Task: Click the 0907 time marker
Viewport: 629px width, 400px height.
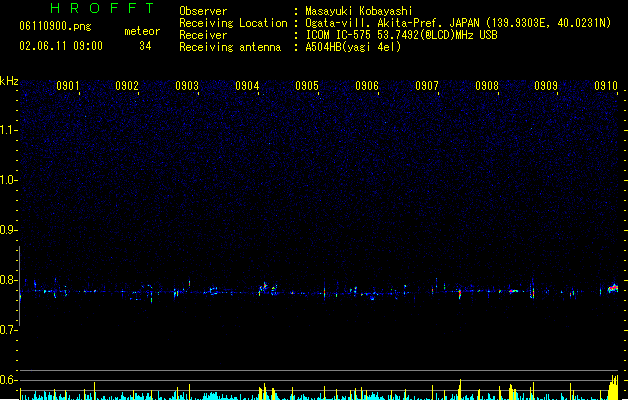Action: (x=427, y=86)
